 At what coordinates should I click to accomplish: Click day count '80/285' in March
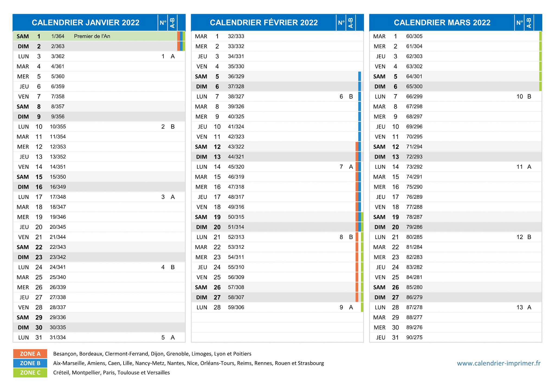[x=414, y=237]
